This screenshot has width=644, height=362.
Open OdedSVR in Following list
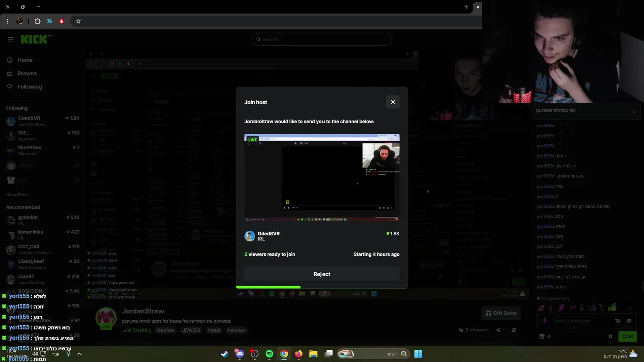point(43,121)
